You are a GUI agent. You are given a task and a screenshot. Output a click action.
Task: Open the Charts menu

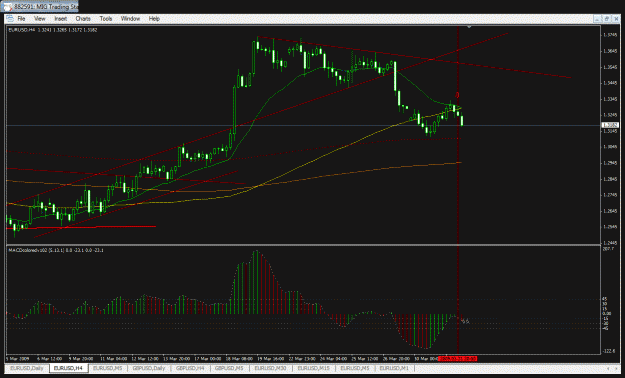tap(83, 19)
